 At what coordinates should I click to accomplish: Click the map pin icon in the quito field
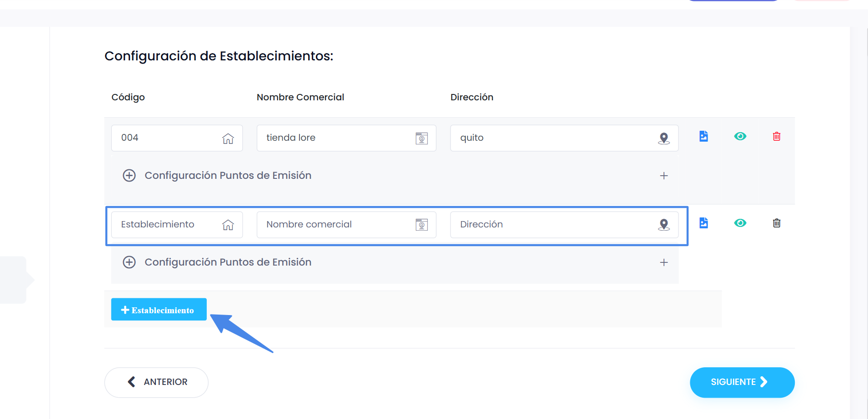click(664, 138)
